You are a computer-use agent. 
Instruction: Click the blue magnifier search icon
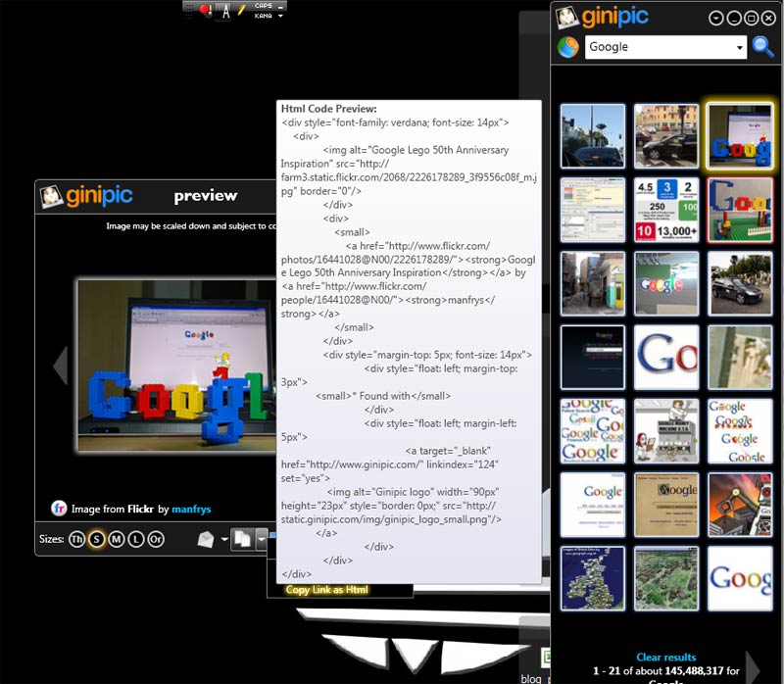(x=763, y=47)
